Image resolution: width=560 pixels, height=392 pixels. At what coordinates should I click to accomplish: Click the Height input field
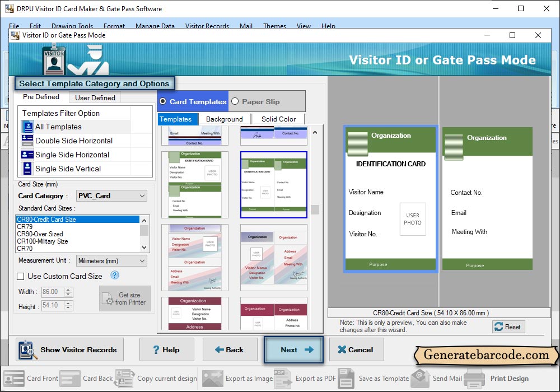[x=53, y=306]
